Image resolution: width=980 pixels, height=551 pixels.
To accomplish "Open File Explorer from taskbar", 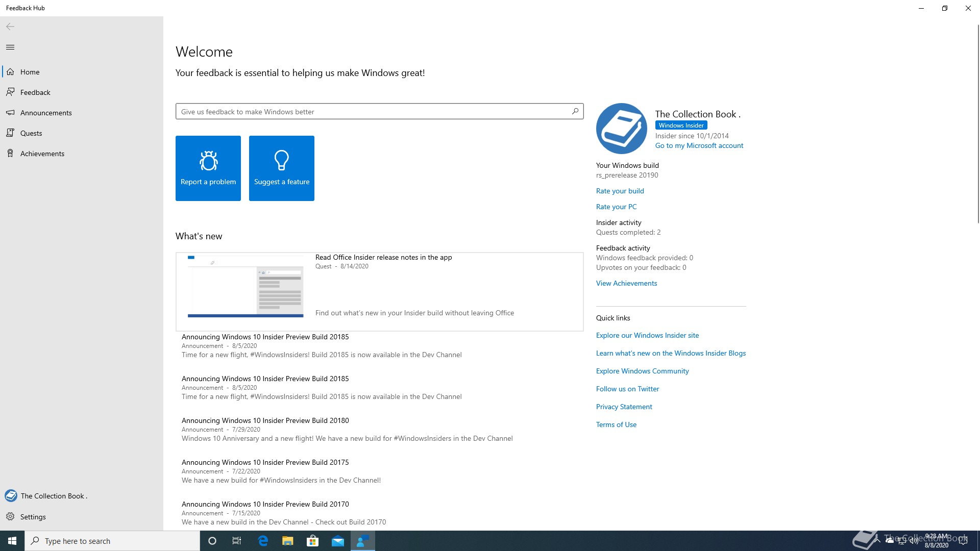I will tap(288, 541).
